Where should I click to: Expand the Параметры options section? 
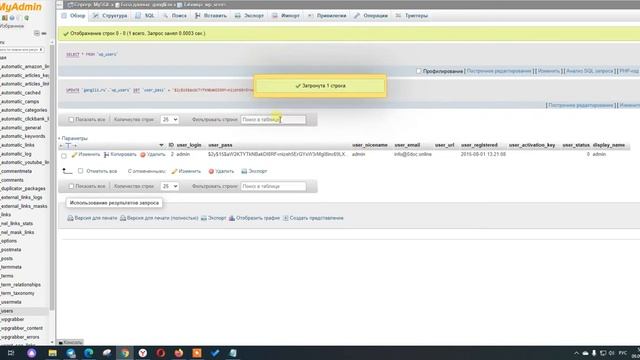pos(74,138)
